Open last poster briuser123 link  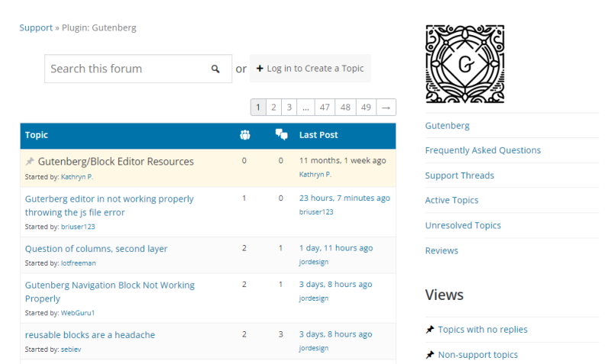316,212
